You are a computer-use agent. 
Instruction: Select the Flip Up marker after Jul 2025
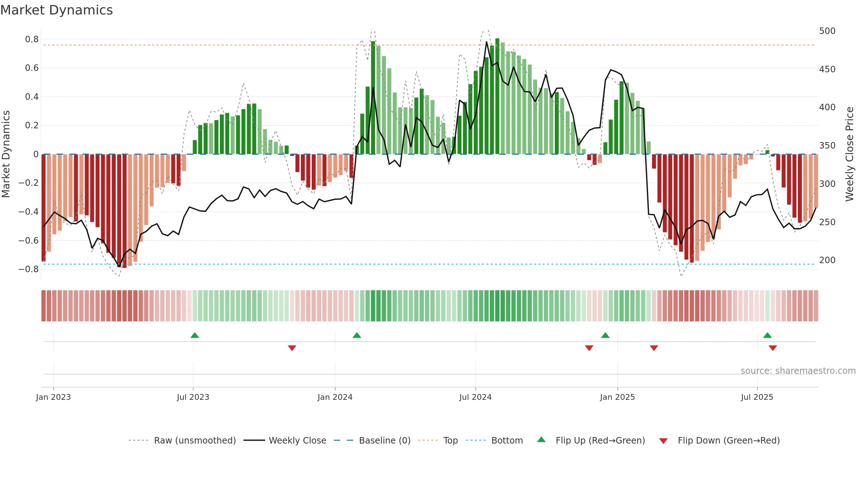(767, 335)
